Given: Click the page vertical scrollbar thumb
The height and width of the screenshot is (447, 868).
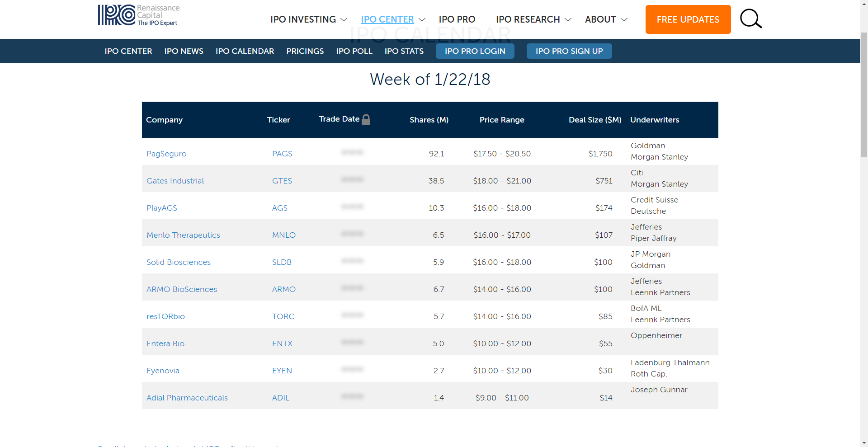Looking at the screenshot, I should [x=864, y=95].
